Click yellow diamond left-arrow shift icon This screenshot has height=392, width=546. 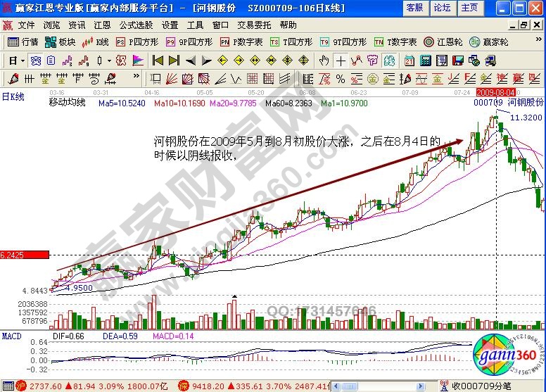coord(222,61)
